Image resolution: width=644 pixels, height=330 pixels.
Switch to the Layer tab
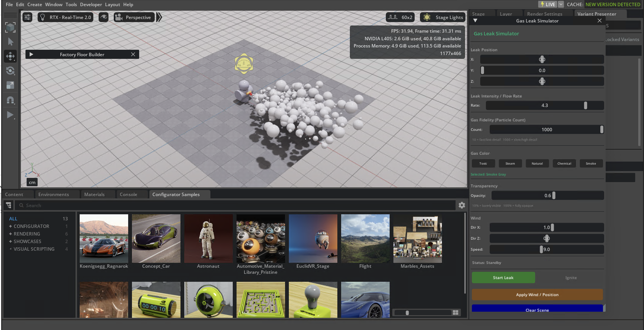click(x=506, y=14)
